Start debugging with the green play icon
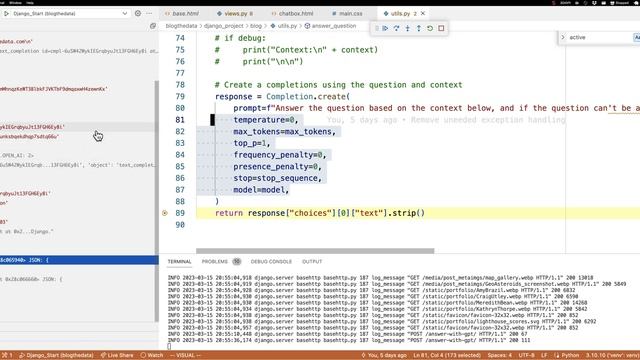 click(6, 13)
